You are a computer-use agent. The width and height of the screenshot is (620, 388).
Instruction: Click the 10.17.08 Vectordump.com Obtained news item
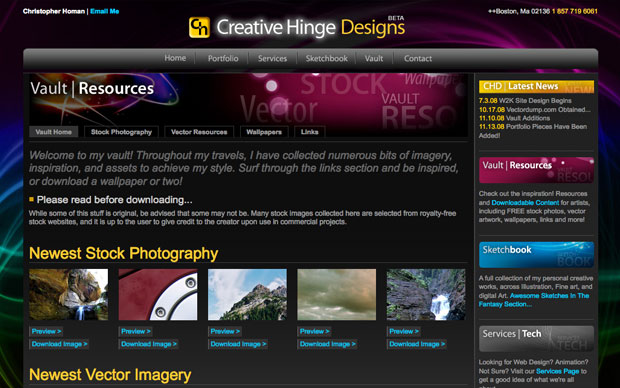tap(535, 109)
